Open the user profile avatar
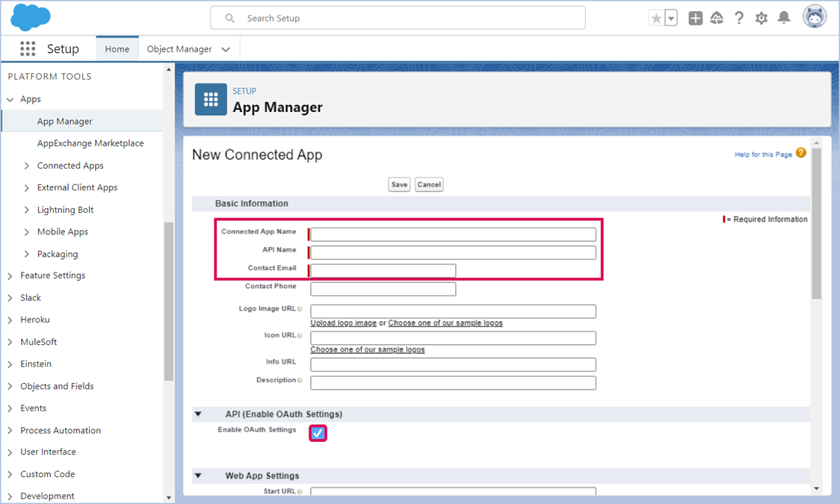This screenshot has width=840, height=504. coord(815,17)
